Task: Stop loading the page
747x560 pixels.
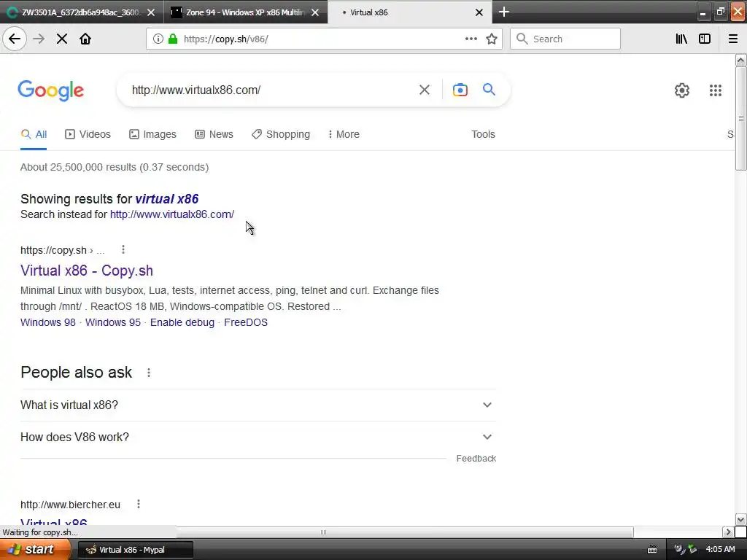Action: pos(62,39)
